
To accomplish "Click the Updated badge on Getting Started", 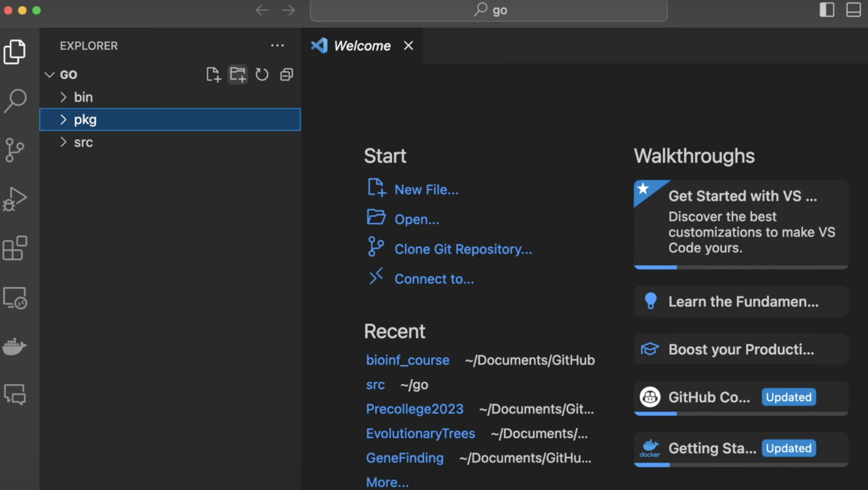I will pyautogui.click(x=789, y=448).
